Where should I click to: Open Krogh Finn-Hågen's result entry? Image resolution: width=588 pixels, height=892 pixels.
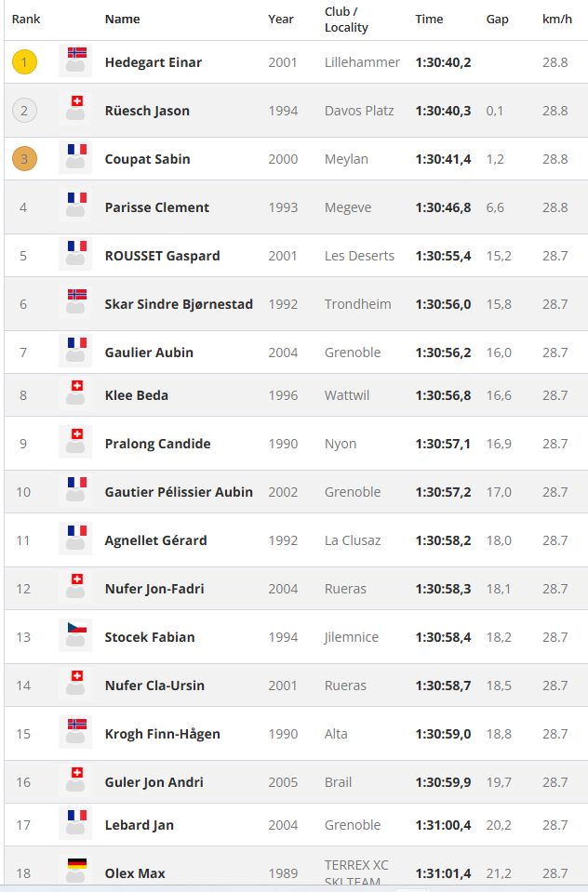[163, 734]
